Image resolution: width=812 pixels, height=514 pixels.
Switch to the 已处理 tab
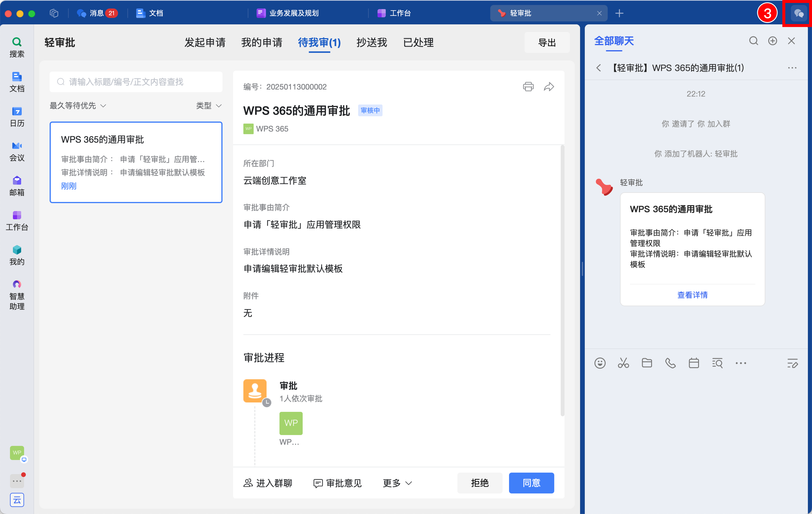pos(418,43)
